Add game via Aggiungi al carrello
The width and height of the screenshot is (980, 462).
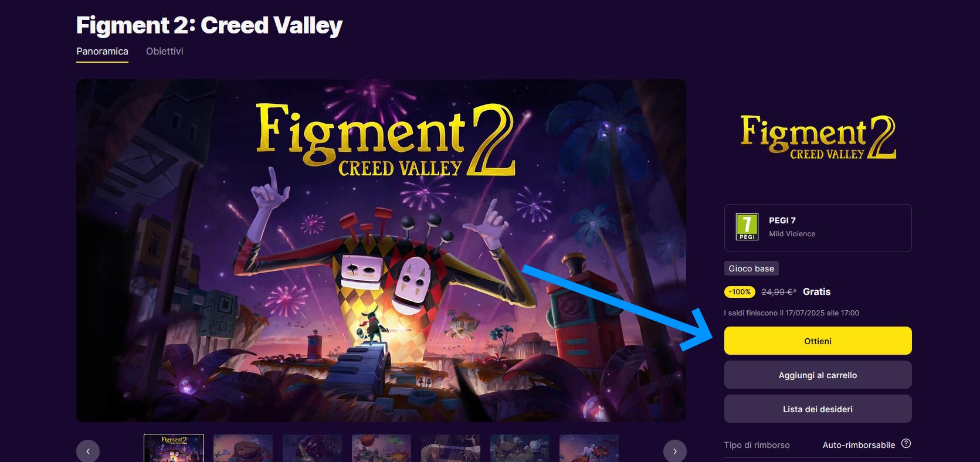818,375
